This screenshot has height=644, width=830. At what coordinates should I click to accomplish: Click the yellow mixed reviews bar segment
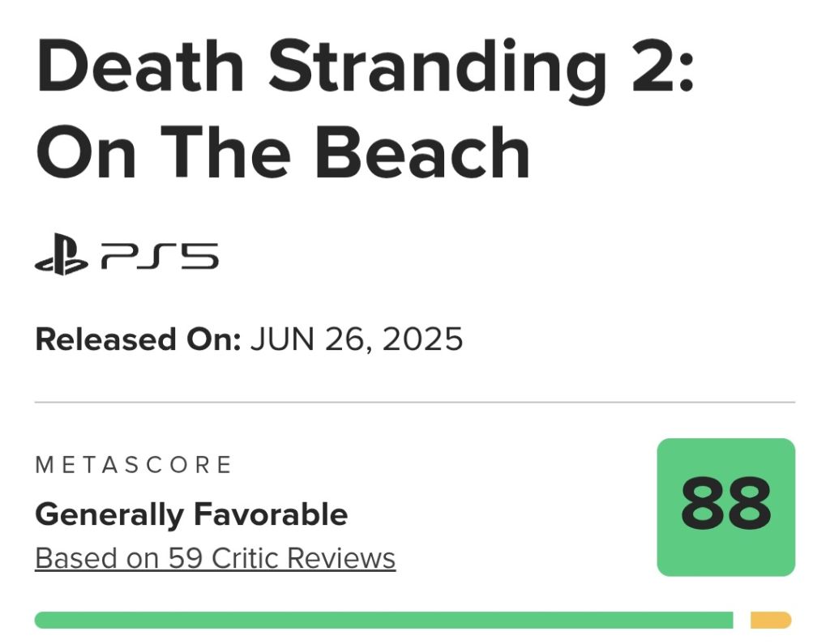(x=771, y=621)
